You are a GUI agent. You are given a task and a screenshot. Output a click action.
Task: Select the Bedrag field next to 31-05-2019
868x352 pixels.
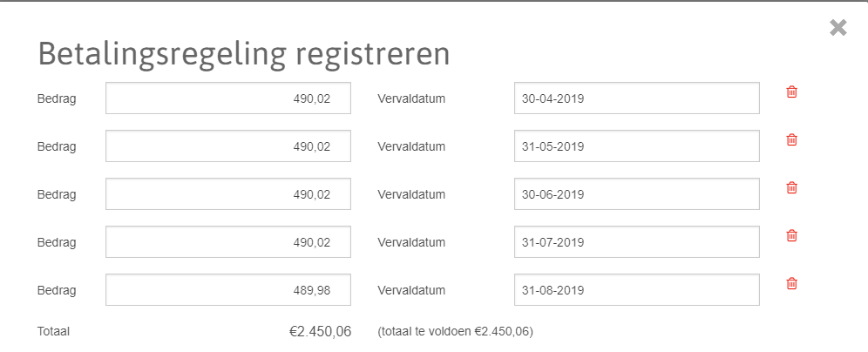coord(228,146)
